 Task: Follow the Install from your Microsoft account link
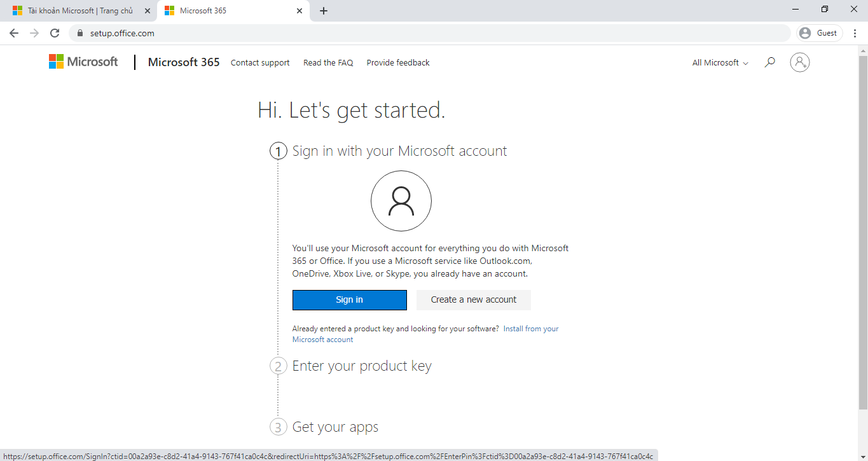tap(530, 328)
